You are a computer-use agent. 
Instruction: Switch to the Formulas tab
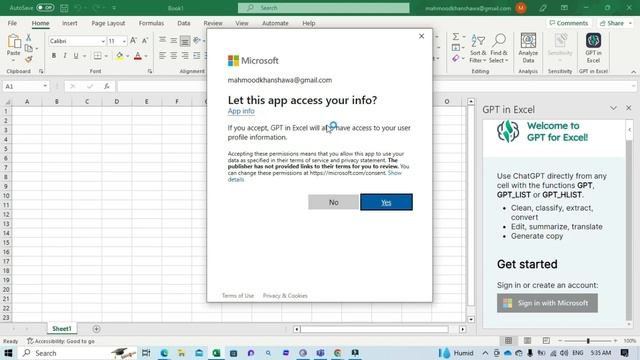point(151,23)
